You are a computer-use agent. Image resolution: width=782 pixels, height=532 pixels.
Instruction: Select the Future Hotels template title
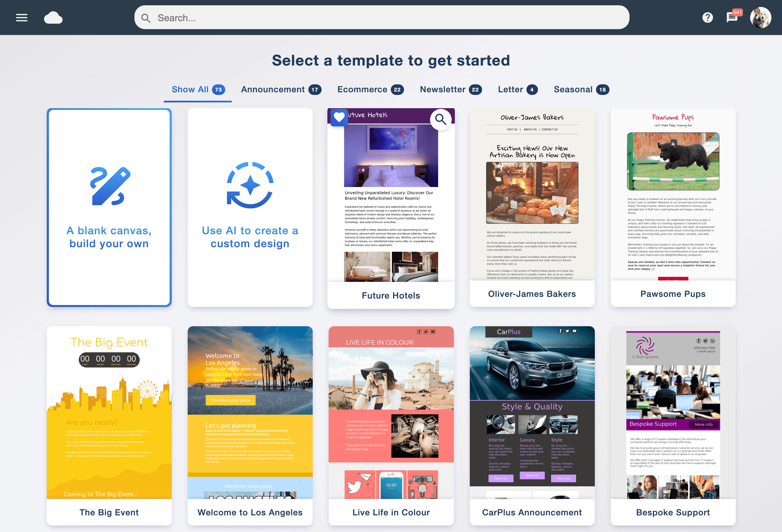point(391,295)
